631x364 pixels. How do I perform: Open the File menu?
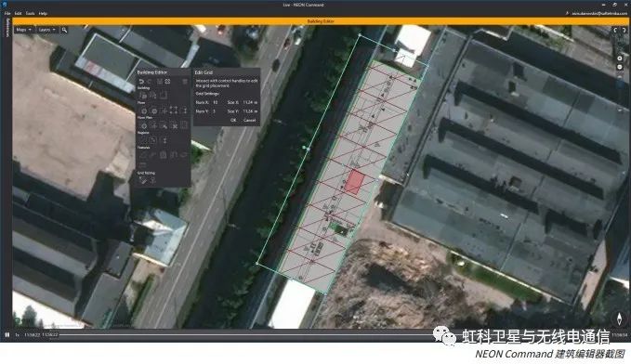pos(7,13)
